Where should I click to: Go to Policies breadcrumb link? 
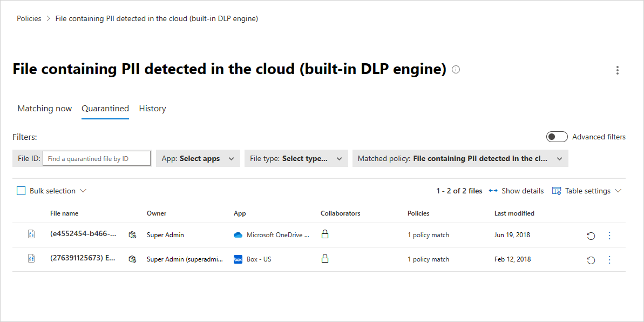[x=29, y=18]
